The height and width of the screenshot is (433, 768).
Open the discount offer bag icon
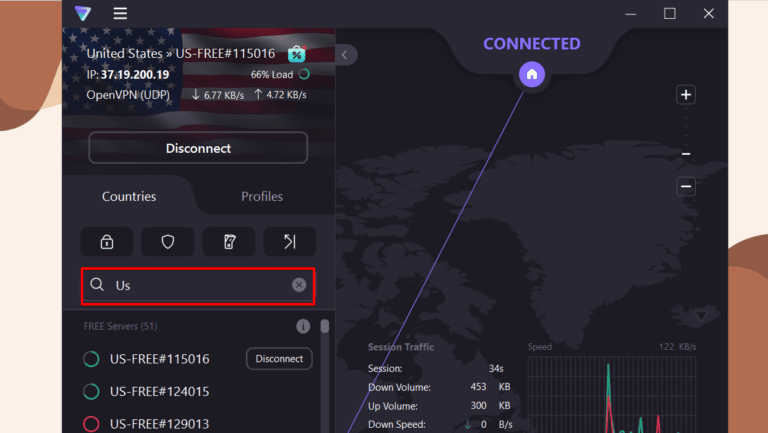(x=297, y=53)
